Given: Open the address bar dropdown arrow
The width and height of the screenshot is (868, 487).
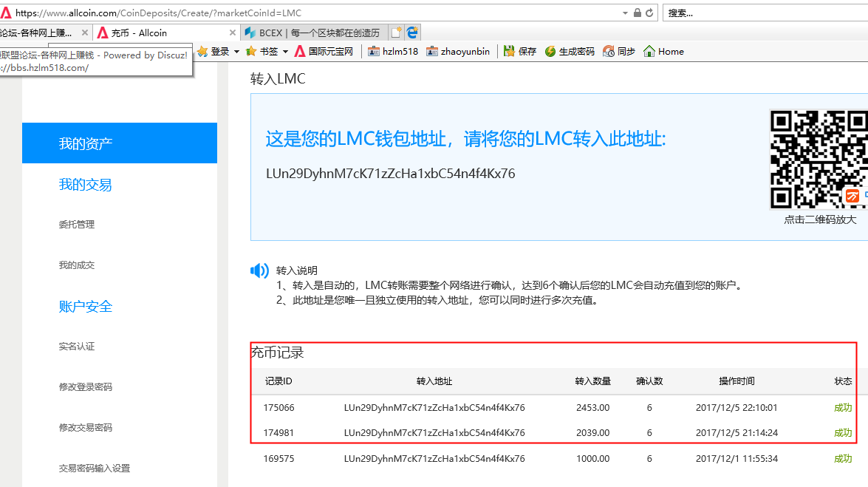Looking at the screenshot, I should [x=626, y=13].
